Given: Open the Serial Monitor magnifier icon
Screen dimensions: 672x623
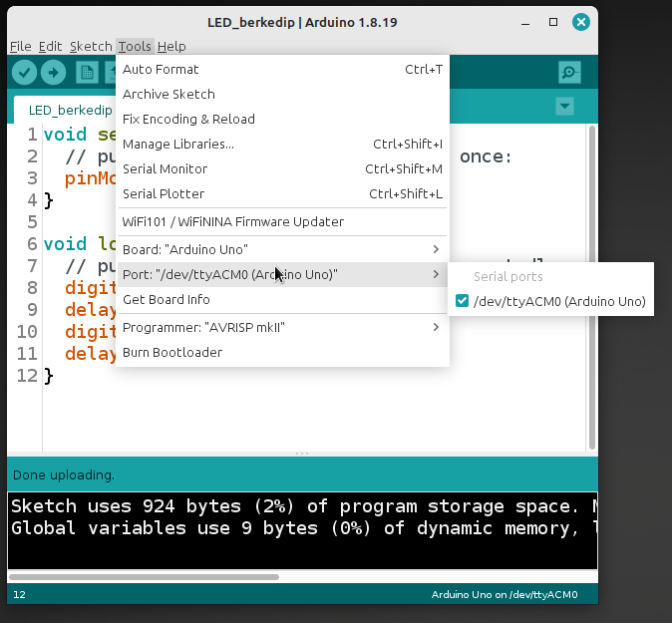Looking at the screenshot, I should (x=569, y=73).
